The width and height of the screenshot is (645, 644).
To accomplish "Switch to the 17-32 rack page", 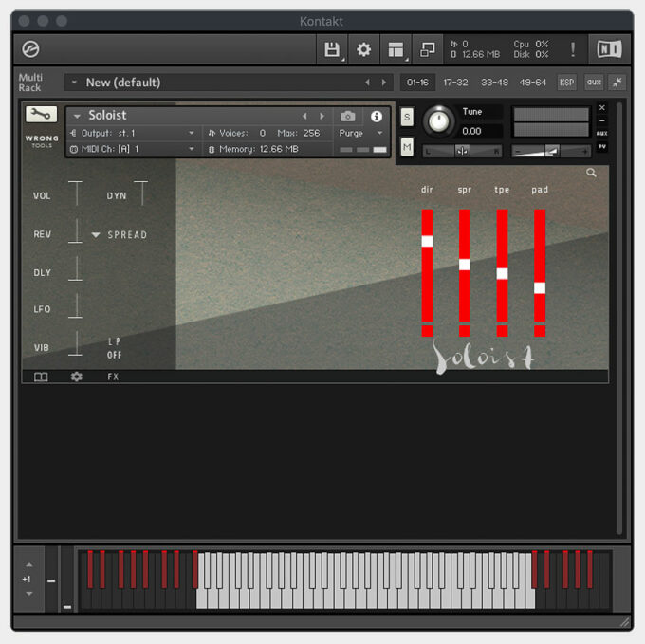I will [x=455, y=83].
